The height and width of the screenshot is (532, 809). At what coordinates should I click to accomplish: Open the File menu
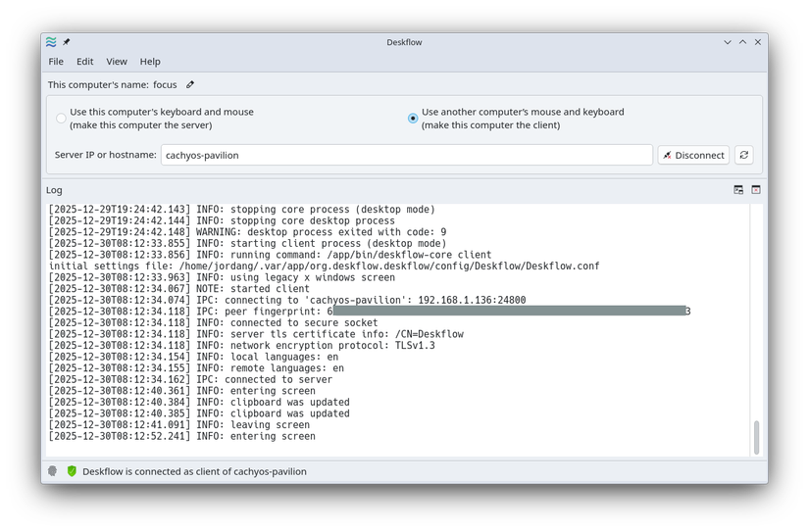[x=56, y=62]
